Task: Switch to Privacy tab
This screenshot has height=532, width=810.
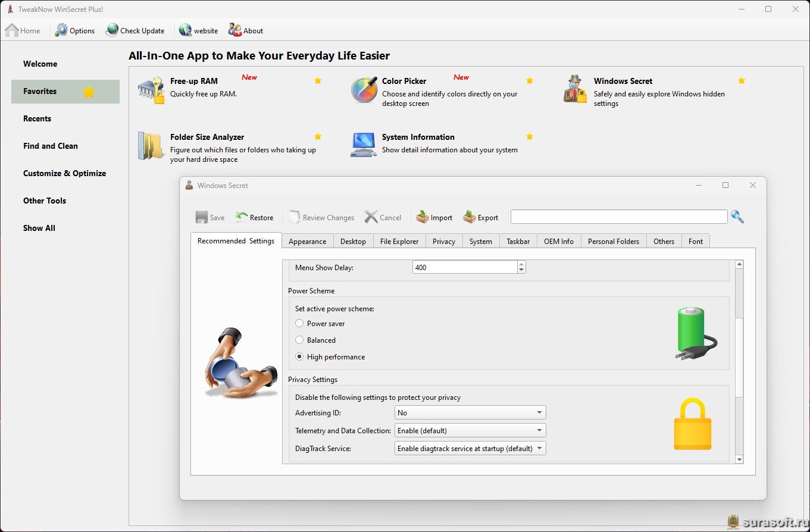Action: 444,241
